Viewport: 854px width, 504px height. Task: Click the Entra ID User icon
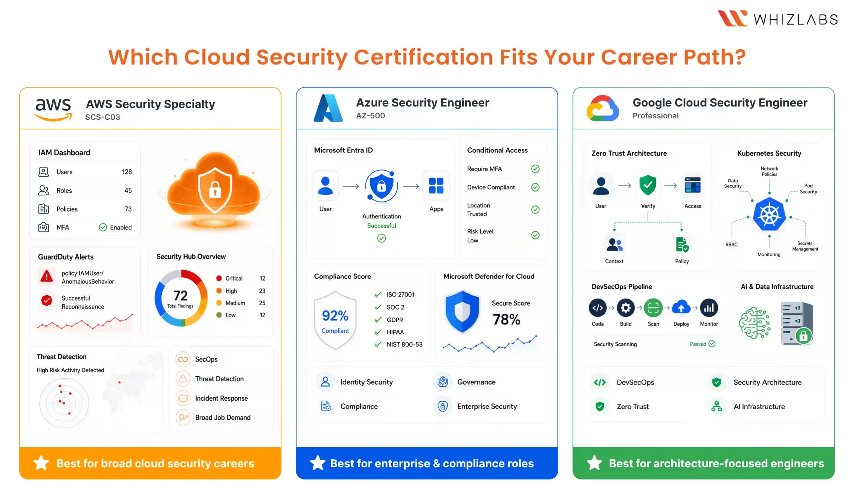click(325, 186)
